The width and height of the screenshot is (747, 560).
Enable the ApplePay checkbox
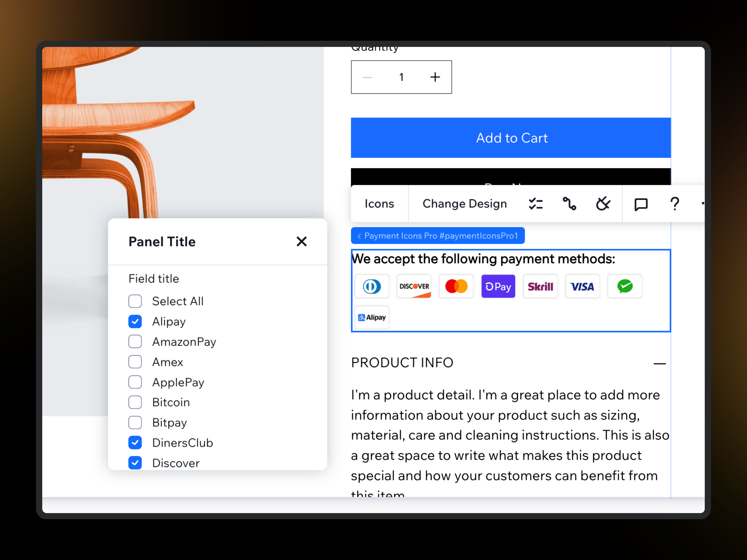click(x=135, y=382)
